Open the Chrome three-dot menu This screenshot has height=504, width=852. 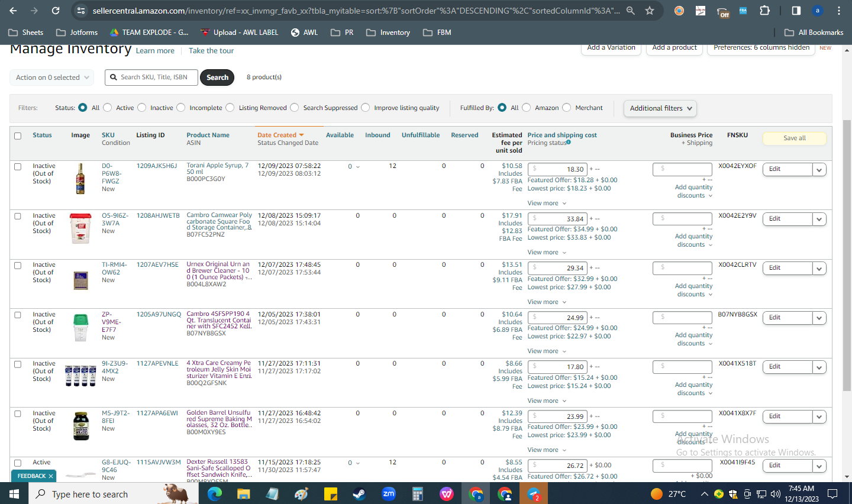[x=839, y=11]
